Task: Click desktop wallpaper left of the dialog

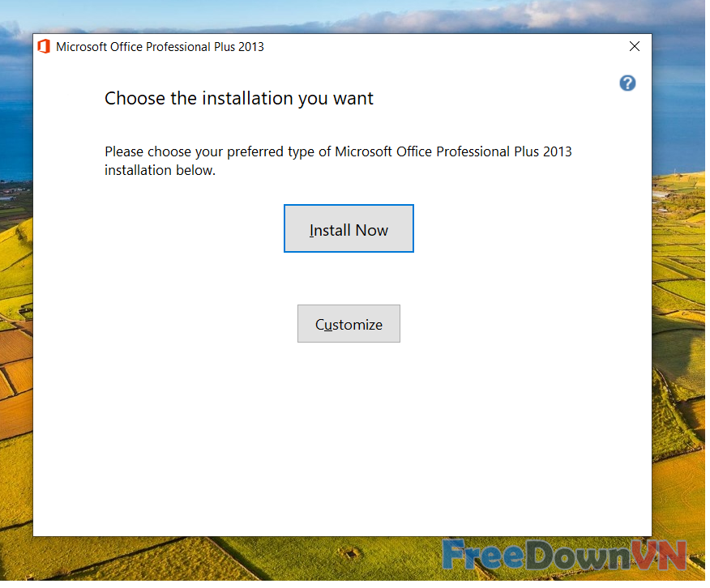Action: [x=16, y=324]
